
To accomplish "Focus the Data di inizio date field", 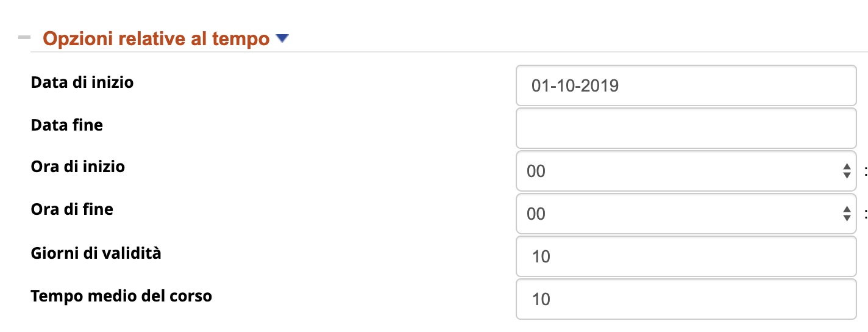I will pyautogui.click(x=686, y=85).
